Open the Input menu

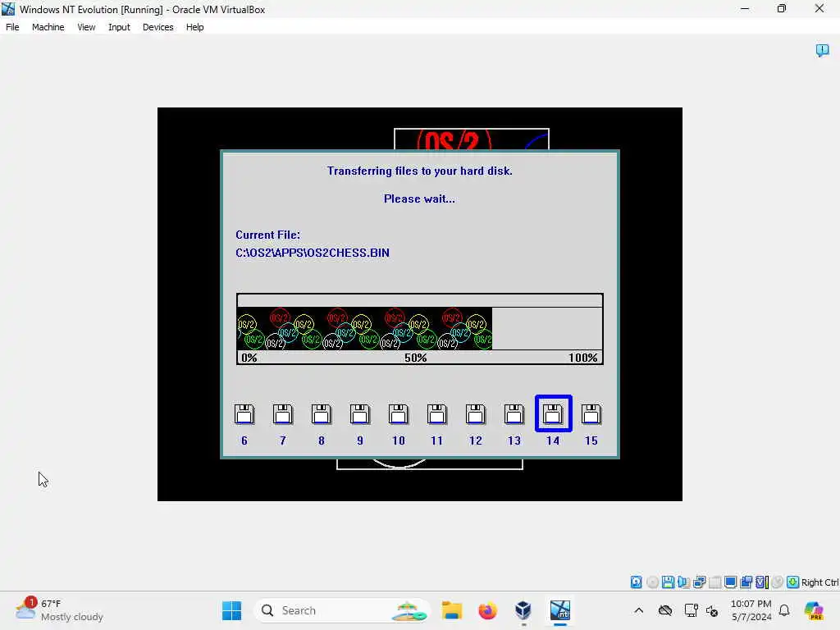119,27
